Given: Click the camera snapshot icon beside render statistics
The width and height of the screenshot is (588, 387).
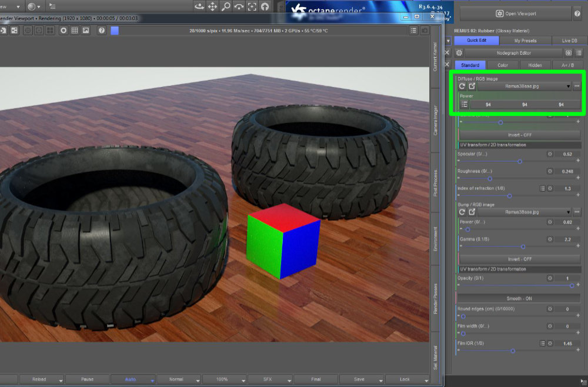Looking at the screenshot, I should pos(425,31).
